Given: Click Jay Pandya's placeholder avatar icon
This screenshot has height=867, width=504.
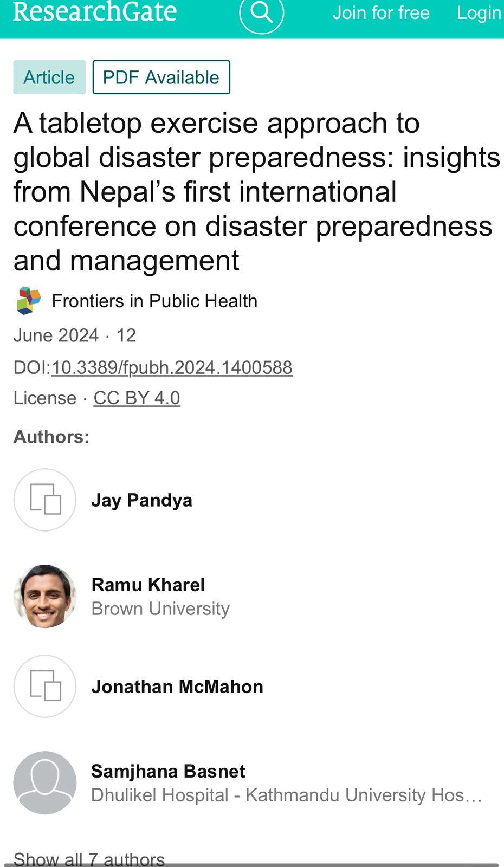Looking at the screenshot, I should 45,500.
